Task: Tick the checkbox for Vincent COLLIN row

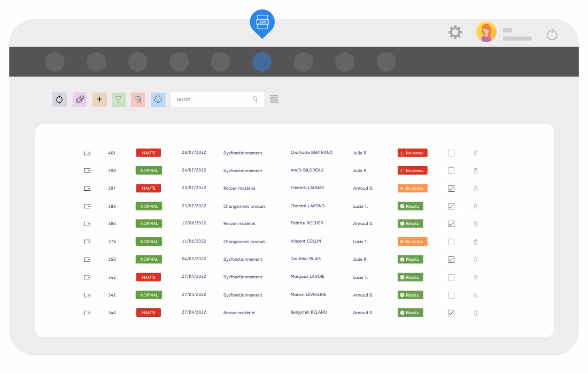Action: tap(451, 242)
